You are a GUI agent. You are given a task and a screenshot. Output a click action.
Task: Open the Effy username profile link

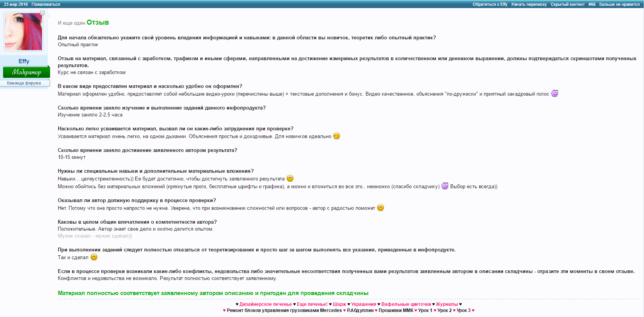coord(24,61)
